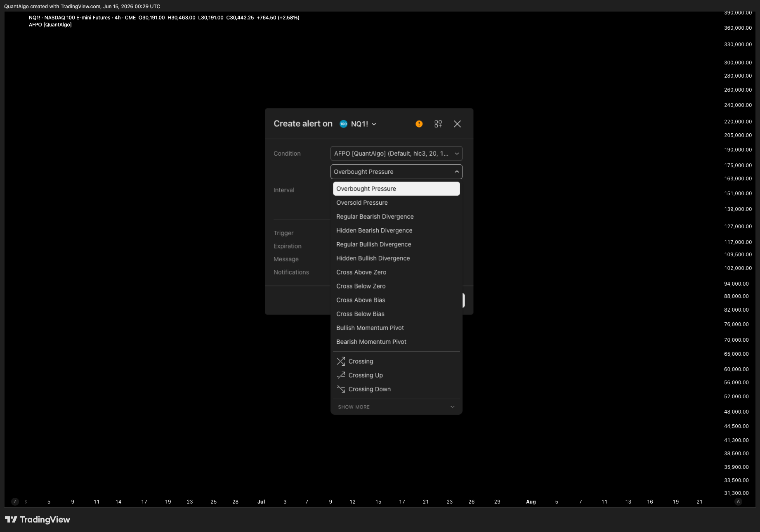Click the AFPO [QuantAlgo] indicator legend
The height and width of the screenshot is (532, 760).
(50, 25)
